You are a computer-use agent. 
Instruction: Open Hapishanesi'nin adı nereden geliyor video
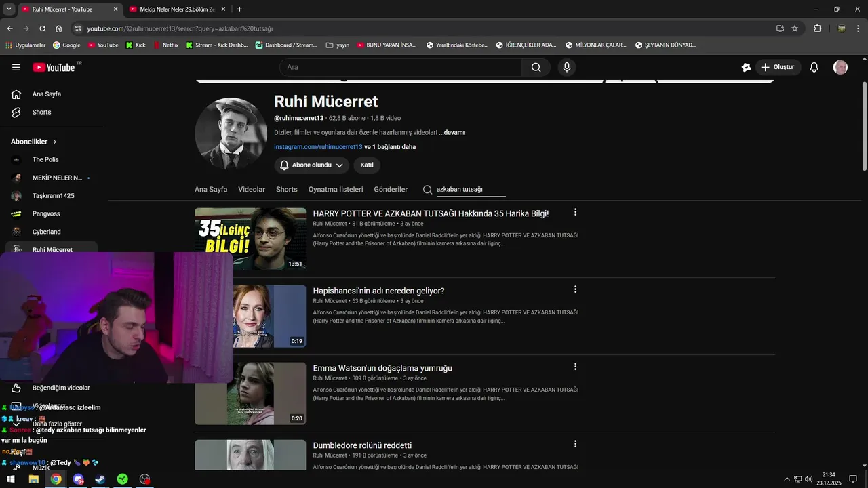(378, 291)
